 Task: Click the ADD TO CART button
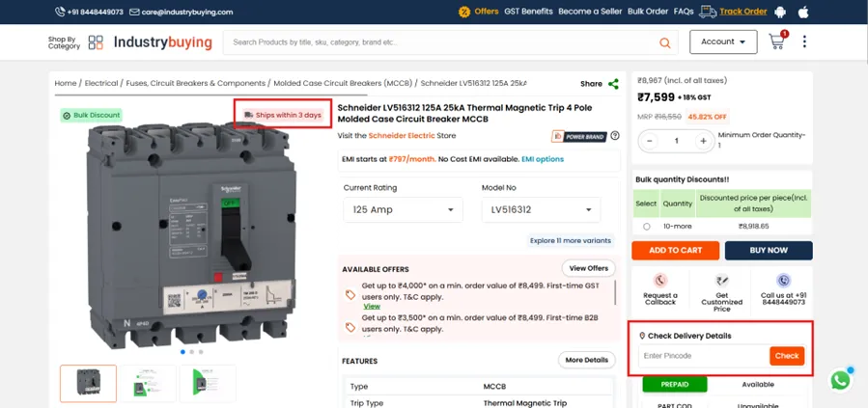[675, 250]
